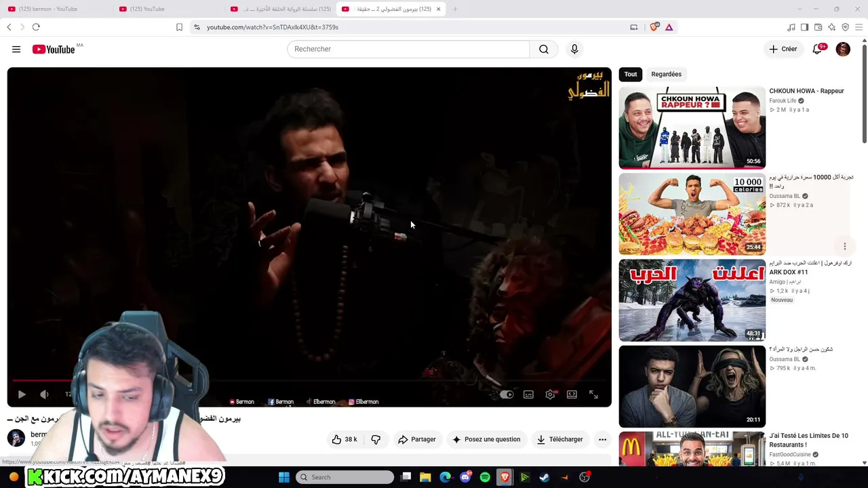Open 'CHKOUN HOWA - Rappeur' video title

(806, 91)
